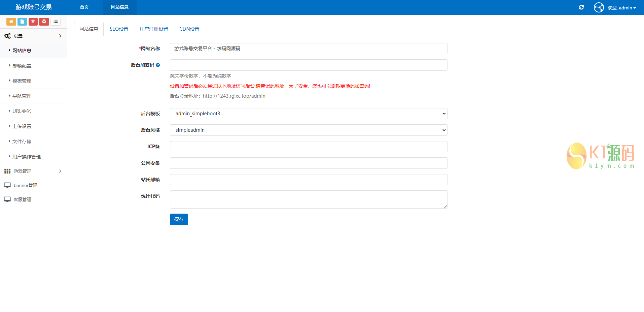Switch to the 用户注册设置 tab

coord(154,29)
